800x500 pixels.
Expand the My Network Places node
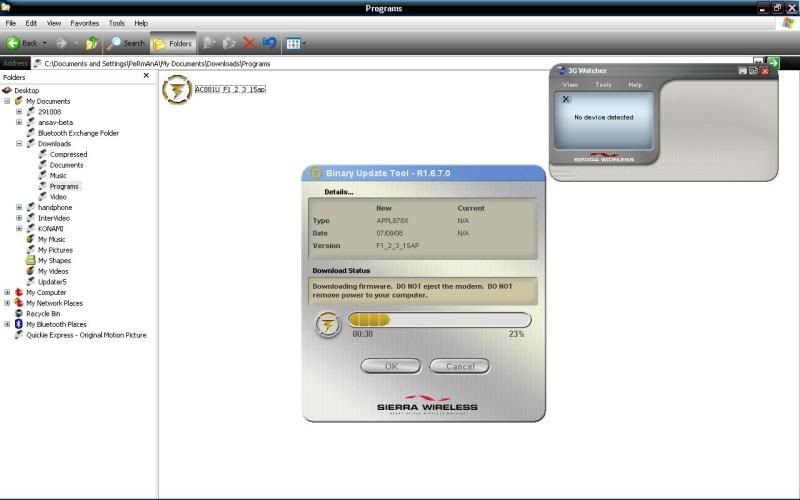[7, 303]
